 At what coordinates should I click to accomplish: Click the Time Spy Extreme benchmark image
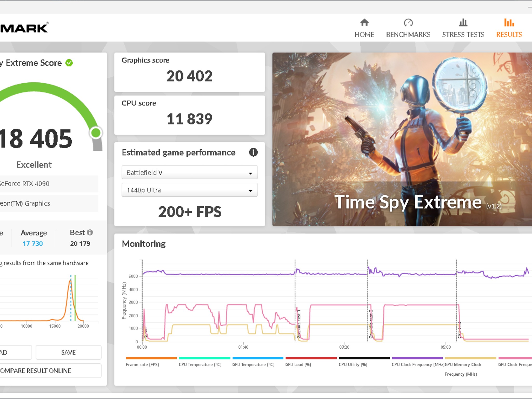click(x=402, y=139)
